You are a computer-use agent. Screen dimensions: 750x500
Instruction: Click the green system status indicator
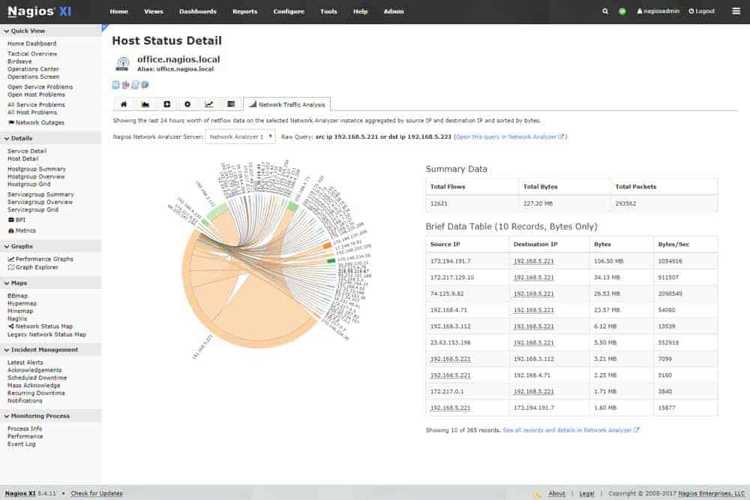click(622, 11)
